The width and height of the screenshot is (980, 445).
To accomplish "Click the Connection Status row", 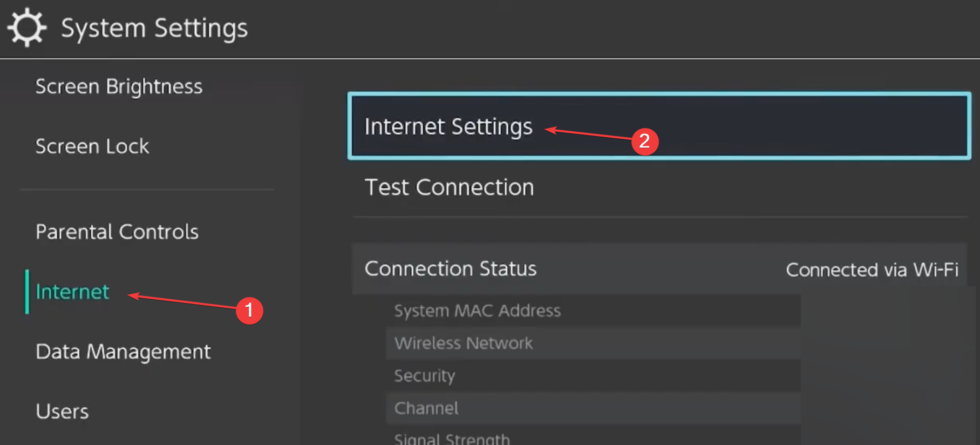I will pyautogui.click(x=659, y=269).
